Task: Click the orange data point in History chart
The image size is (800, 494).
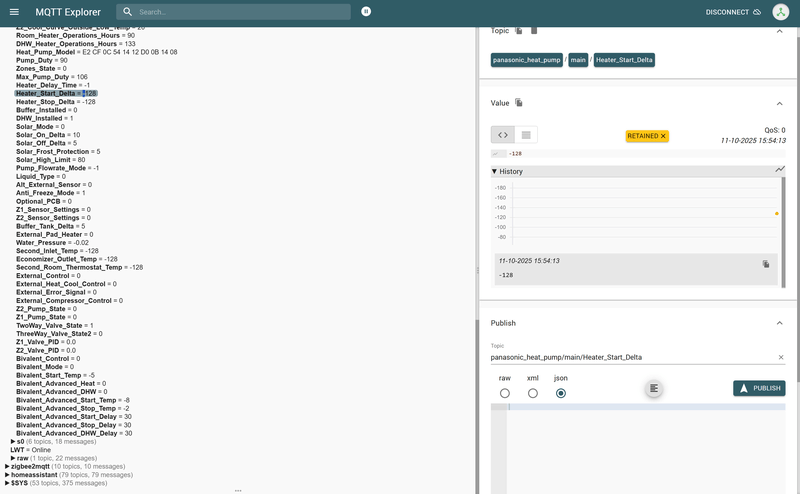Action: click(777, 213)
